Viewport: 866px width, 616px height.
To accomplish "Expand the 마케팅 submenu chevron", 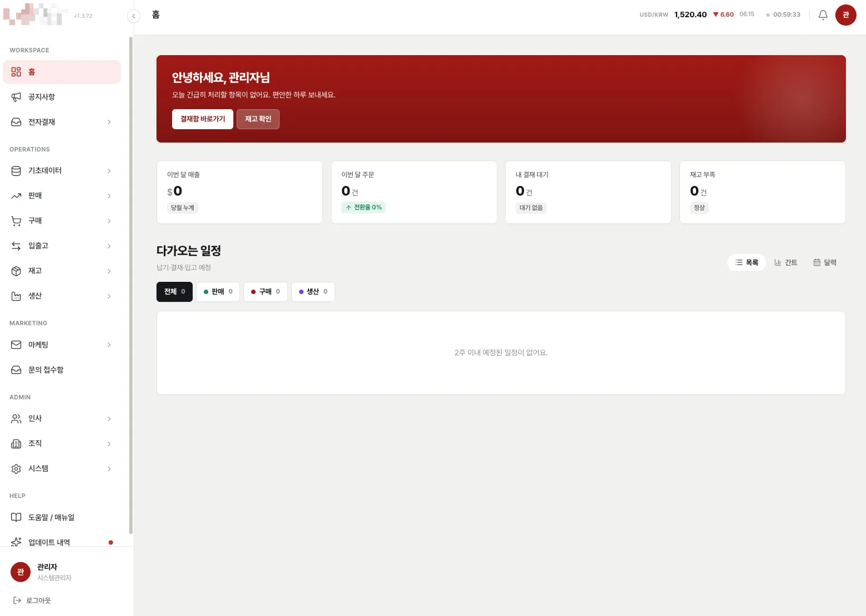I will click(109, 345).
